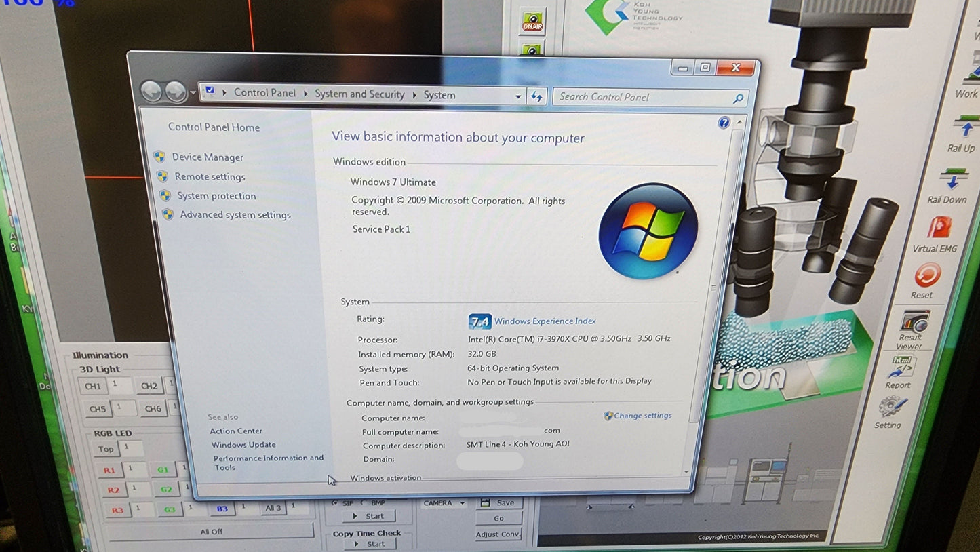Select the BMP radio button
980x552 pixels.
coord(364,503)
